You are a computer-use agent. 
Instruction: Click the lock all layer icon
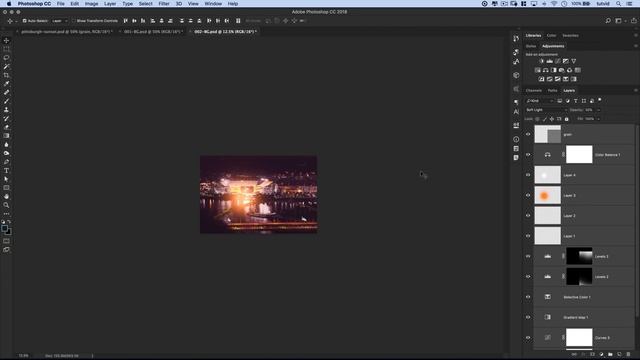point(567,119)
